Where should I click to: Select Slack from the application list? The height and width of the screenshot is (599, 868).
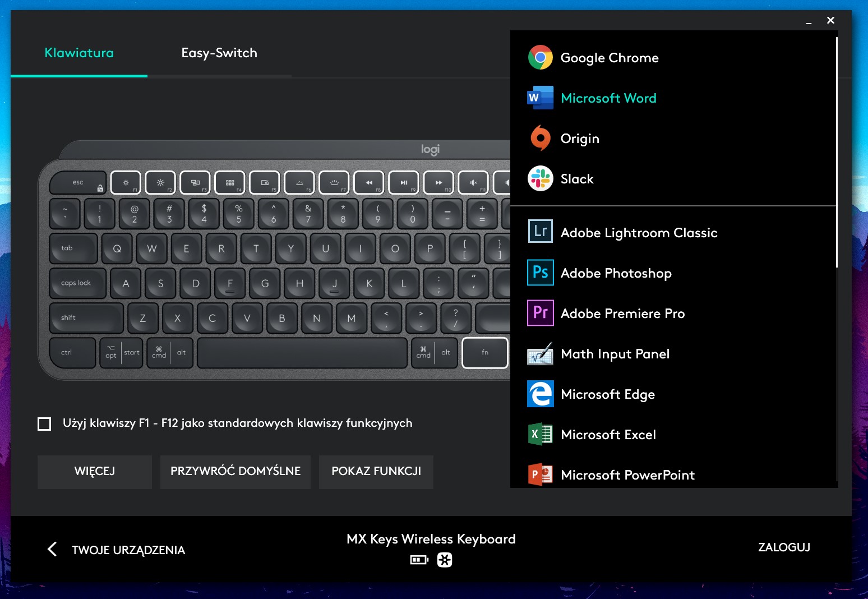click(x=673, y=179)
